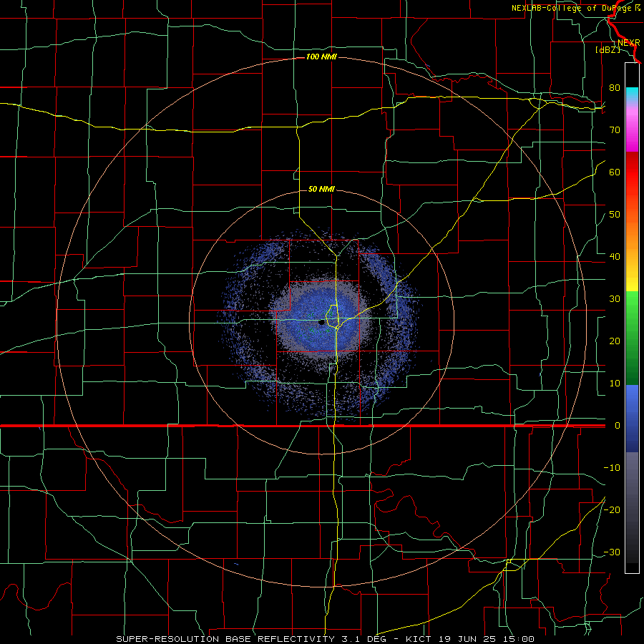Click the NEXR label above the color scale
The image size is (644, 644).
(x=628, y=43)
